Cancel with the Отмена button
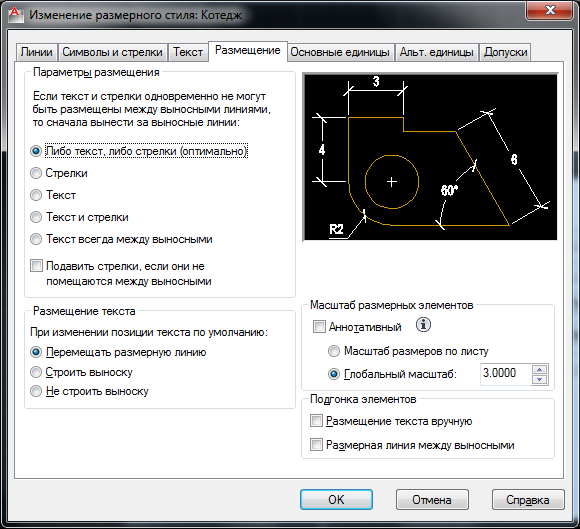Image resolution: width=580 pixels, height=529 pixels. (432, 500)
